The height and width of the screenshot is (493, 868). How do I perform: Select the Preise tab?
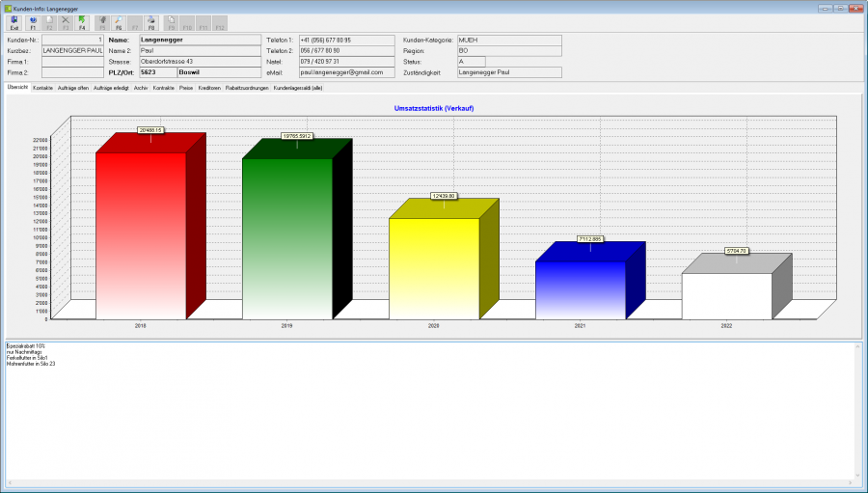(186, 88)
